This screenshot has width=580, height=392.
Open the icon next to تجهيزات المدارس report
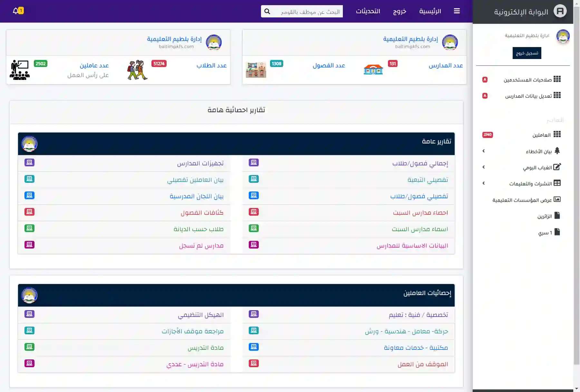pyautogui.click(x=30, y=163)
